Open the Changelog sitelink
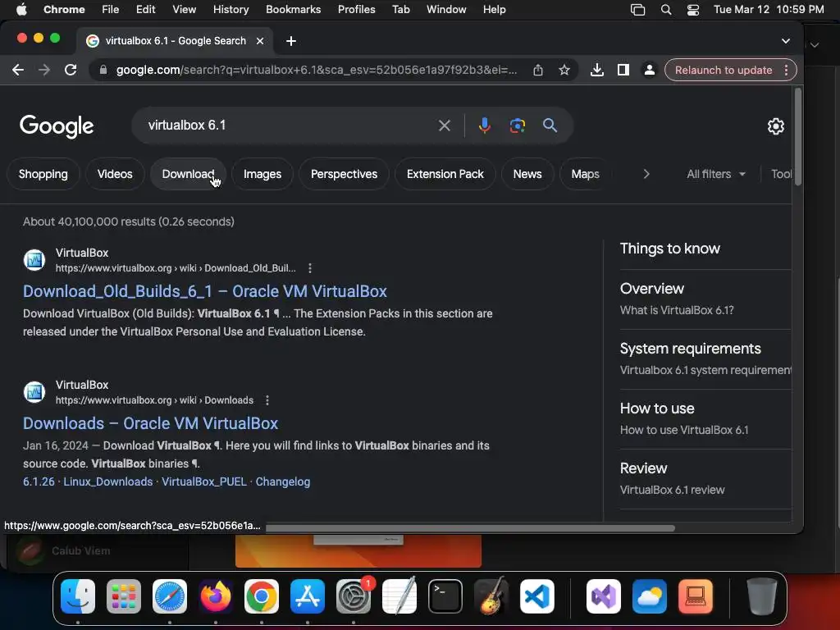This screenshot has width=840, height=630. tap(283, 482)
